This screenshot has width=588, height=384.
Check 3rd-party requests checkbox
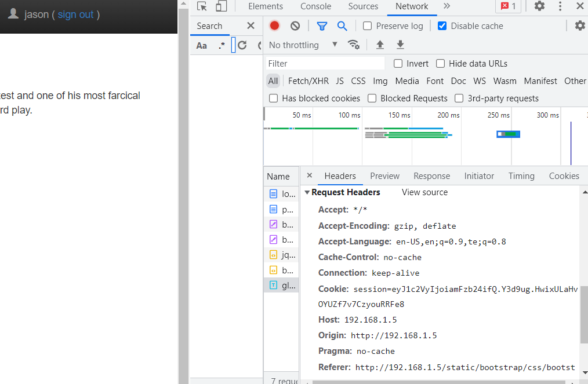tap(459, 98)
